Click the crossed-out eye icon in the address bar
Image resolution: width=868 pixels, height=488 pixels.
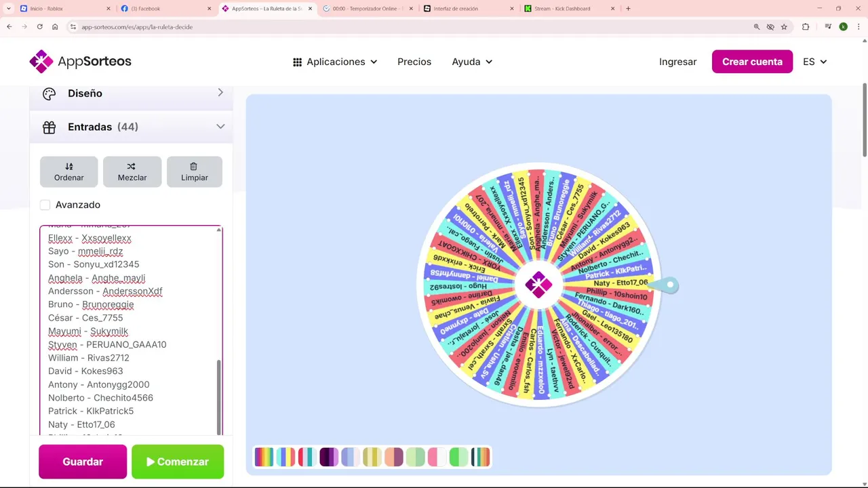coord(770,27)
